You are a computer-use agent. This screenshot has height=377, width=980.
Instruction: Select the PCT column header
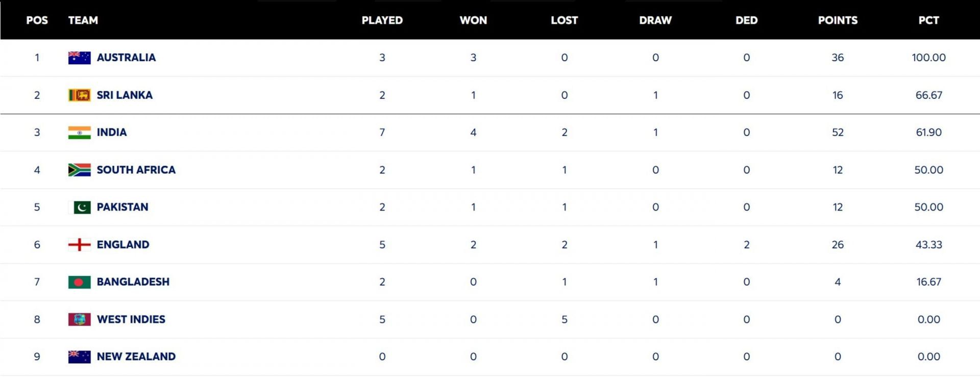click(x=928, y=20)
